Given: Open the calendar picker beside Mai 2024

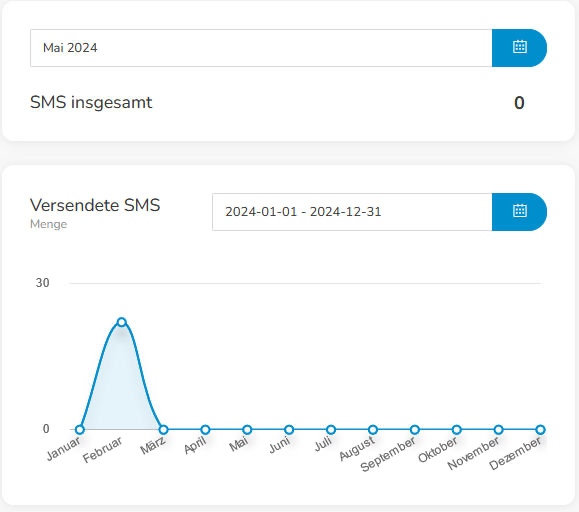Looking at the screenshot, I should pos(519,48).
